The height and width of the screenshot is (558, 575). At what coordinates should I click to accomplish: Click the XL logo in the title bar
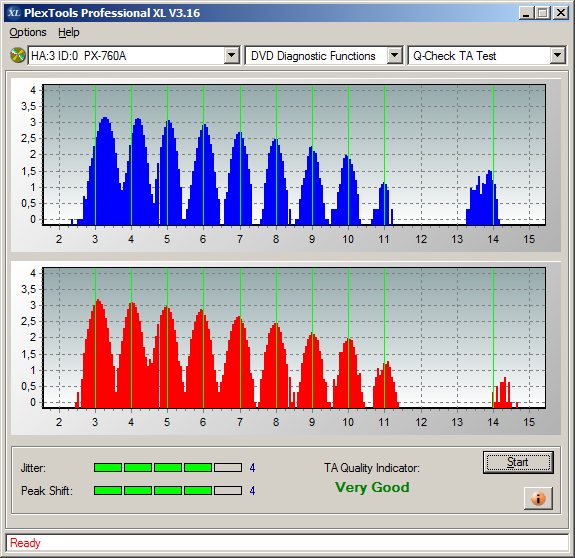14,13
